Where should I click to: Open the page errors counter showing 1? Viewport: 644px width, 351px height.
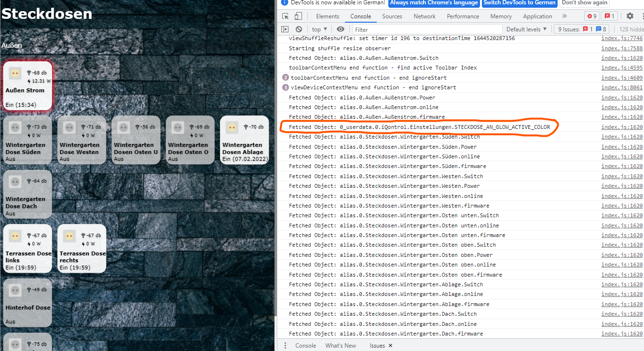point(609,16)
